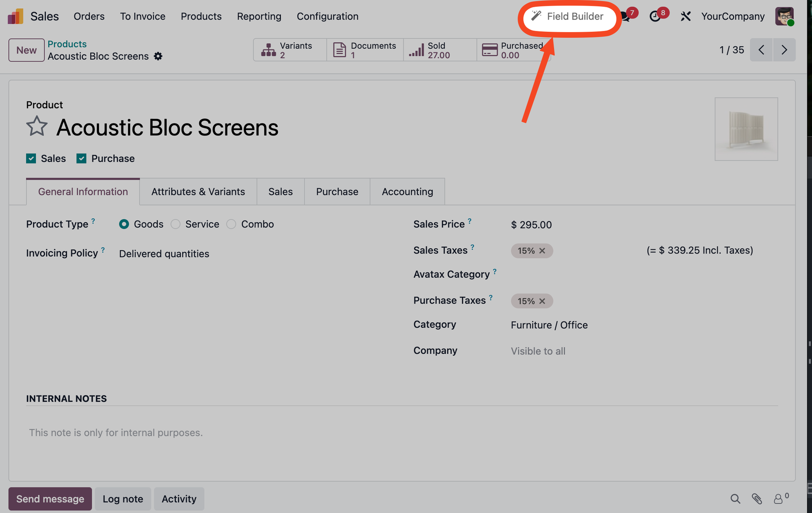
Task: Click the Send message button
Action: [x=50, y=499]
